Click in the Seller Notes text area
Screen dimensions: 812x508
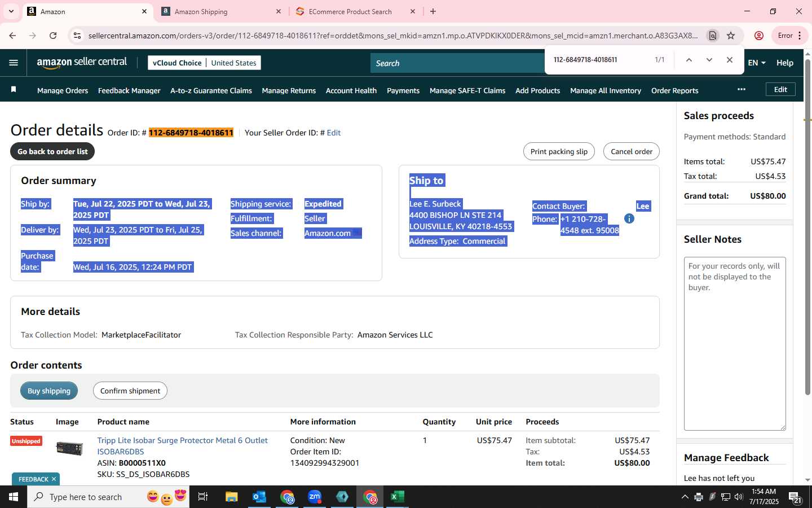coord(735,344)
